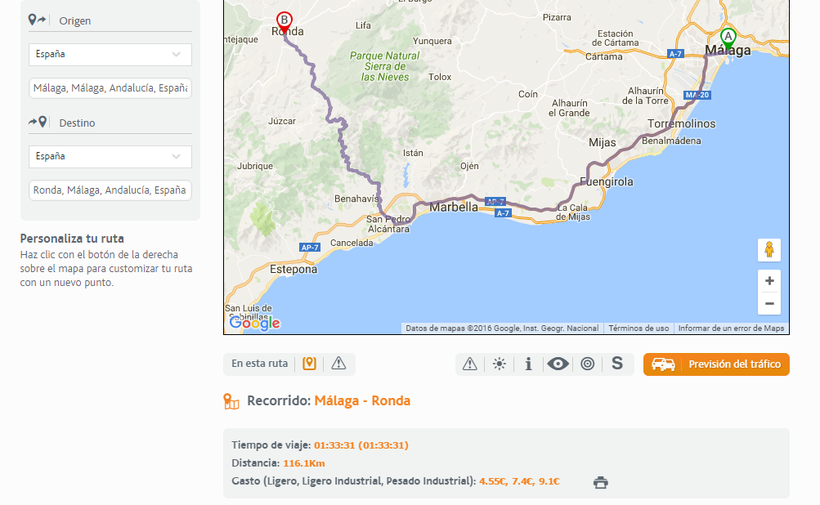820x505 pixels.
Task: Toggle incident warnings in the right icon group
Action: (x=470, y=364)
